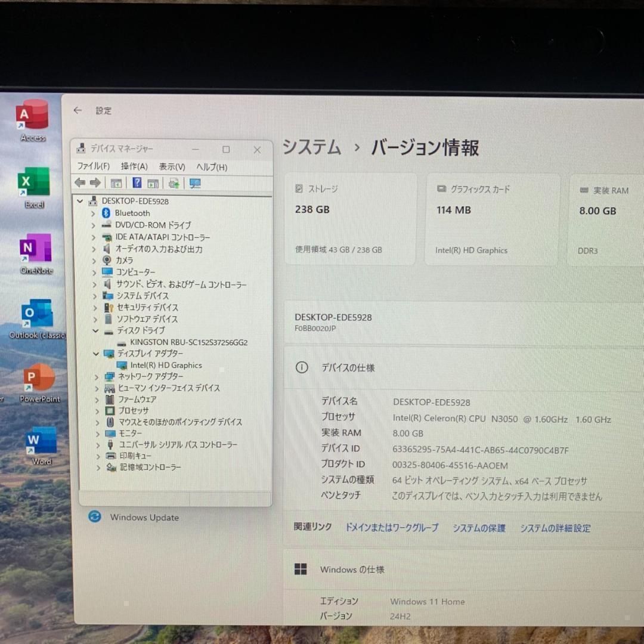
Task: Click the 実装 RAM 8.00 GB card
Action: coord(606,220)
